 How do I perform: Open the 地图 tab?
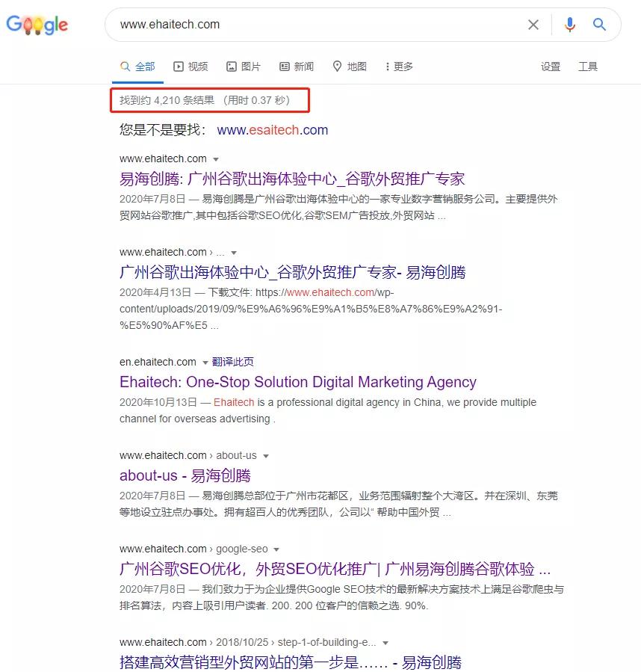(x=350, y=67)
